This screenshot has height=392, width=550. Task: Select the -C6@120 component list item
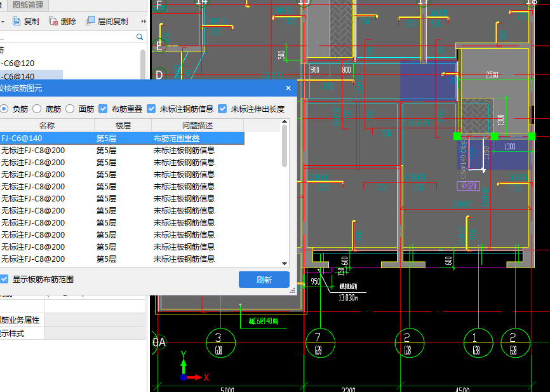click(18, 64)
